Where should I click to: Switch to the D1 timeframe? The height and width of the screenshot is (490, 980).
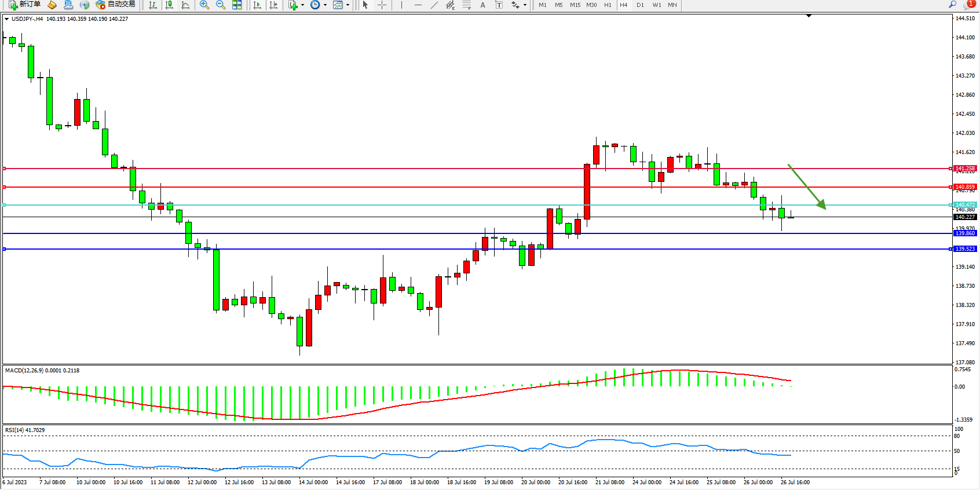[640, 5]
